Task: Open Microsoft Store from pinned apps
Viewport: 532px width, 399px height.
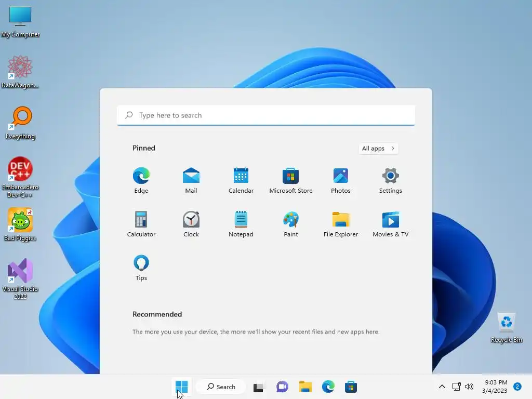Action: (291, 180)
